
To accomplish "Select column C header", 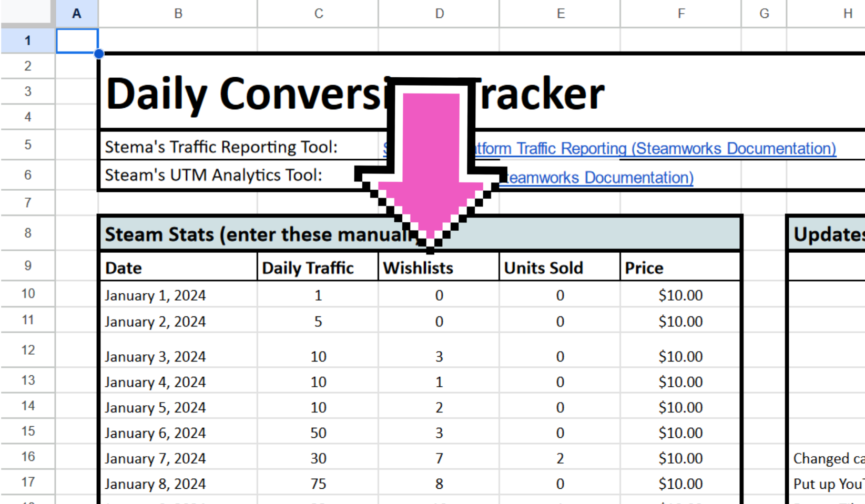I will click(x=318, y=14).
